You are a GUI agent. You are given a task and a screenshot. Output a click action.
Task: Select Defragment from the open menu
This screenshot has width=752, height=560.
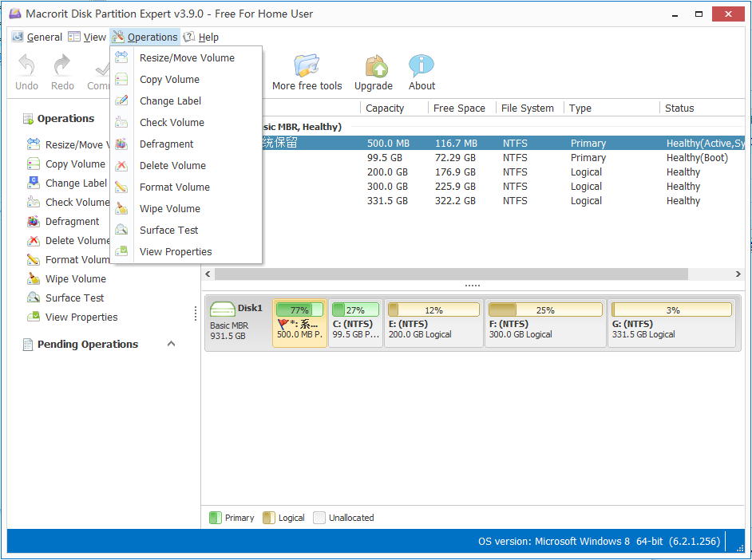coord(166,144)
